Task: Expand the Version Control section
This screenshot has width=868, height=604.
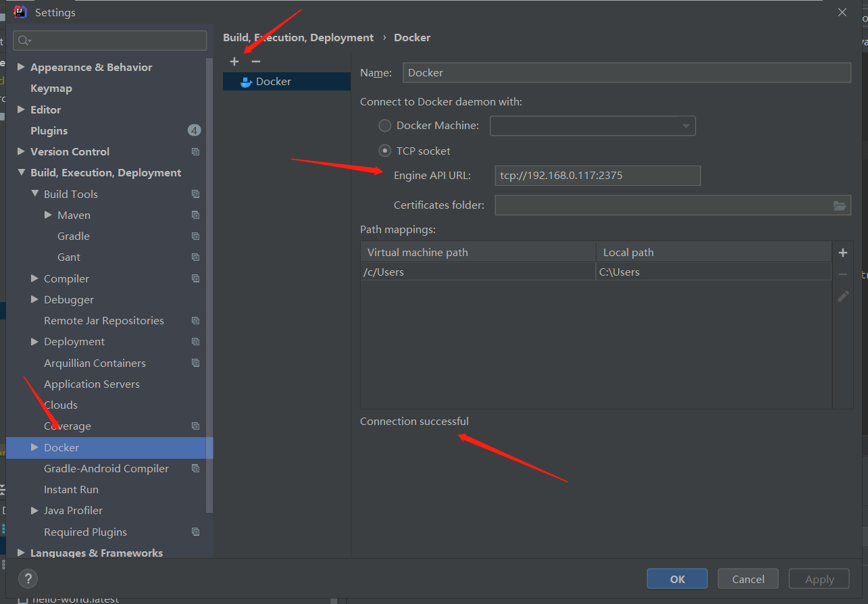Action: point(21,152)
